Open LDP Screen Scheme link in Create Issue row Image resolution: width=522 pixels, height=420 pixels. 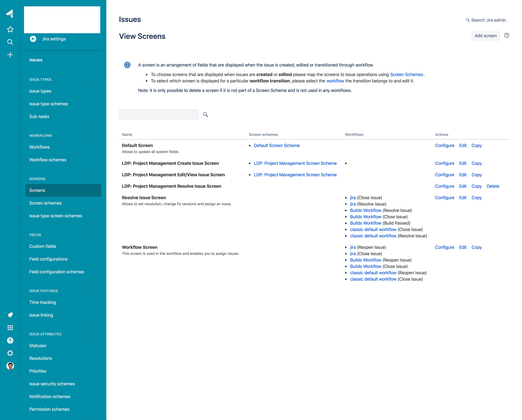click(295, 163)
